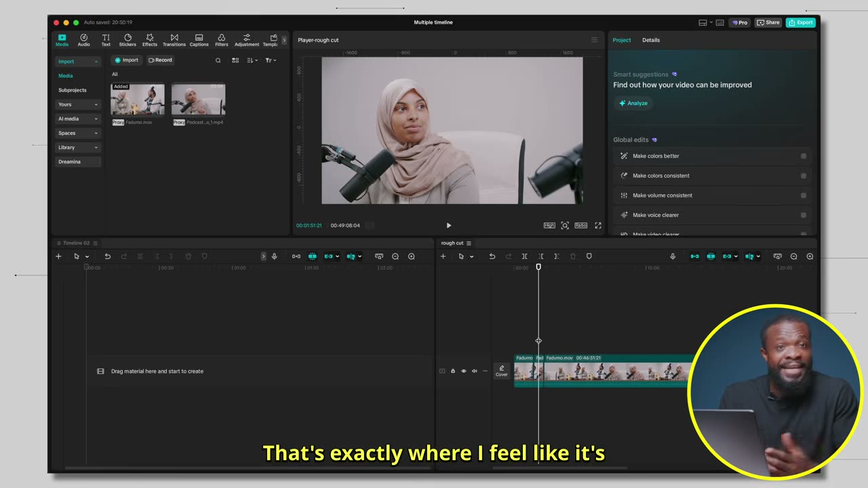Enable Make colors consistent
The width and height of the screenshot is (868, 488).
[804, 176]
